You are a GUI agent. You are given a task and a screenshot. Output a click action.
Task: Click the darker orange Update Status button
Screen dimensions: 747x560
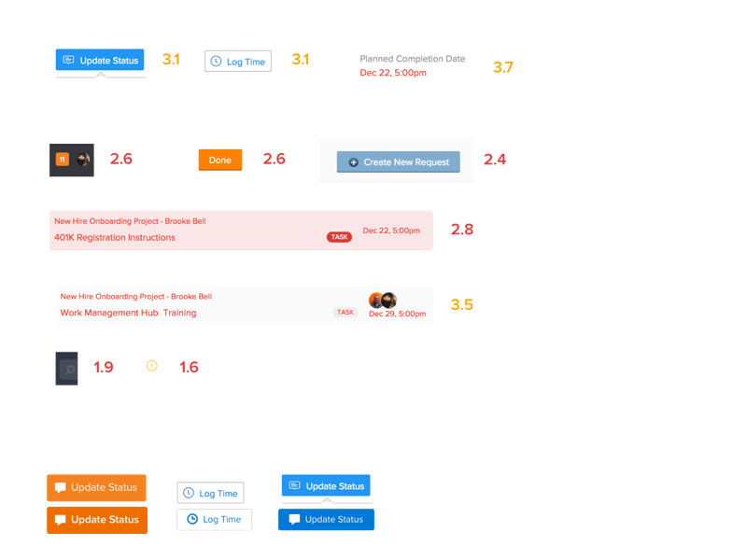(x=97, y=520)
